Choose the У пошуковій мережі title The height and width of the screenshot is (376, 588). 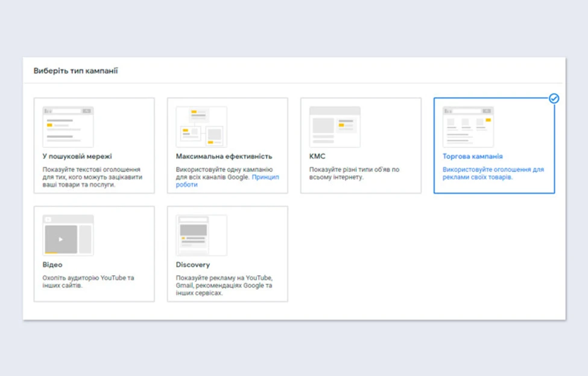77,156
